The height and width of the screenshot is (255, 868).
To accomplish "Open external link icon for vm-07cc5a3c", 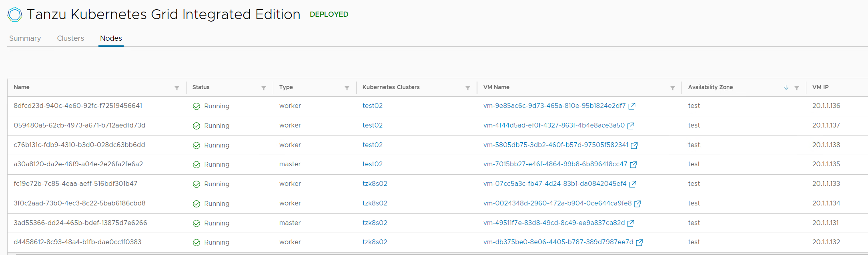I will point(633,184).
